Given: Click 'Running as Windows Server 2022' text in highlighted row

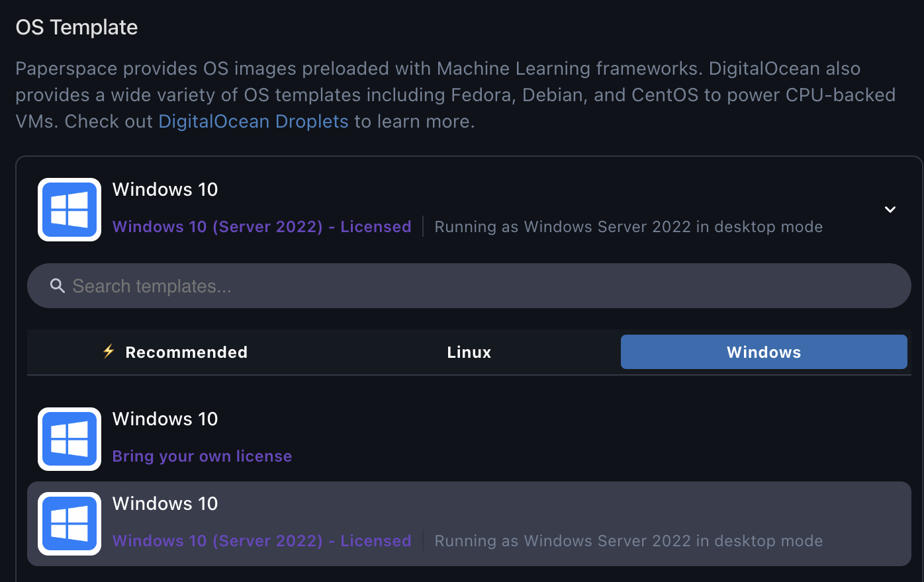Looking at the screenshot, I should click(x=629, y=541).
